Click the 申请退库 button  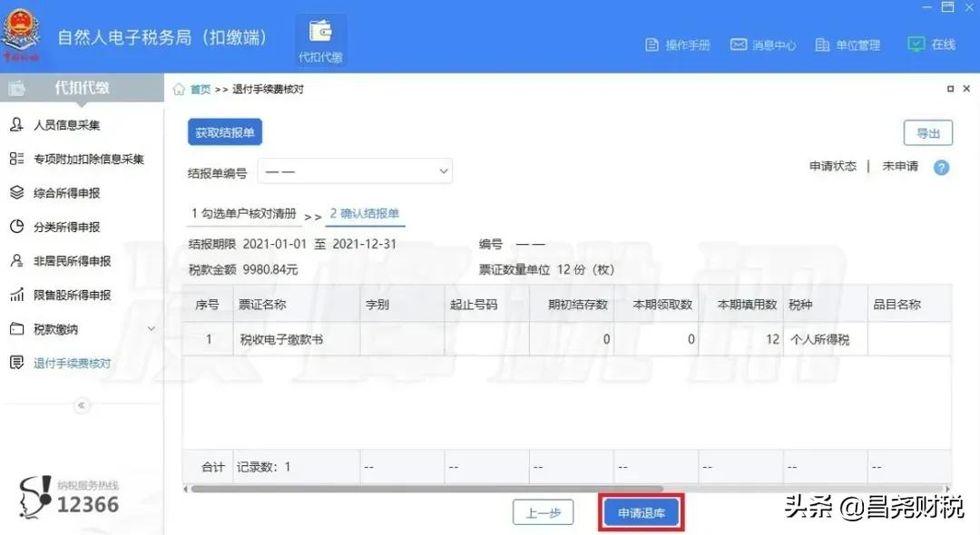pyautogui.click(x=642, y=513)
